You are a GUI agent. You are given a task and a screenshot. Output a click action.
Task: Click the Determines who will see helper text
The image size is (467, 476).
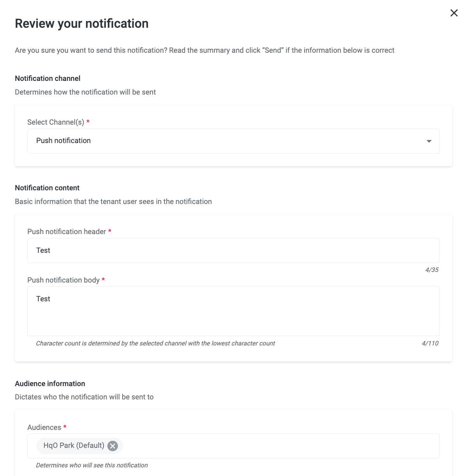[x=92, y=465]
